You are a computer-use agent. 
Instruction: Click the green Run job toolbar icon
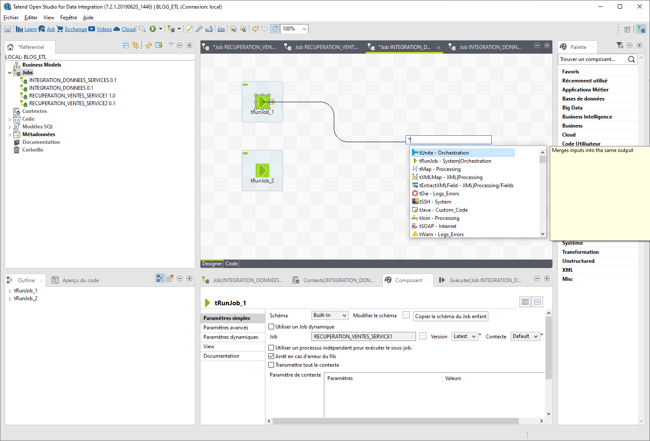153,29
